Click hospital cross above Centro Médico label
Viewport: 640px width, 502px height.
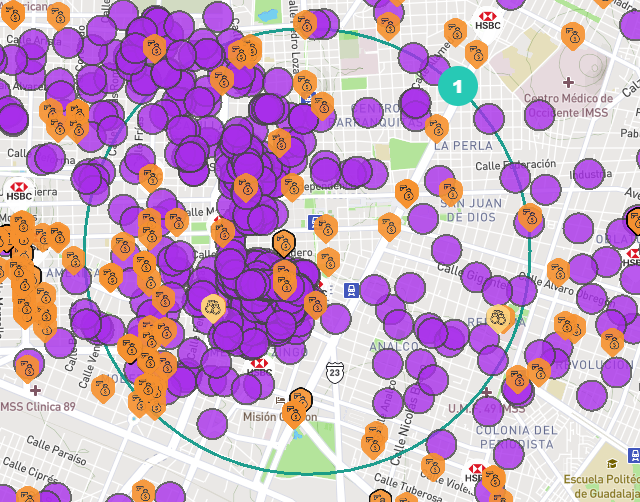pos(568,83)
